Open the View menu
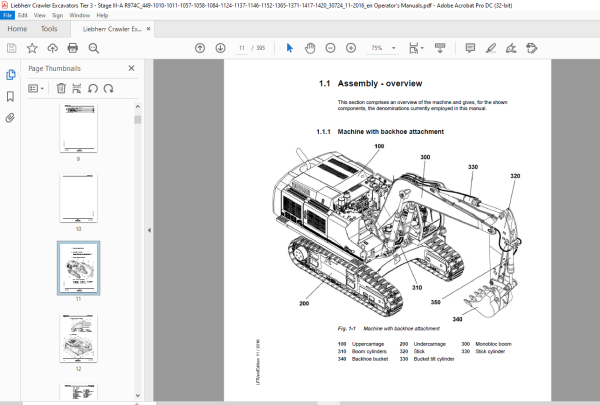 coord(40,15)
